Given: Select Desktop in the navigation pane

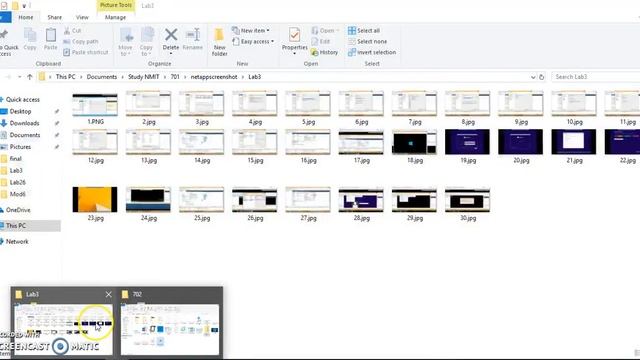Looking at the screenshot, I should tap(20, 111).
